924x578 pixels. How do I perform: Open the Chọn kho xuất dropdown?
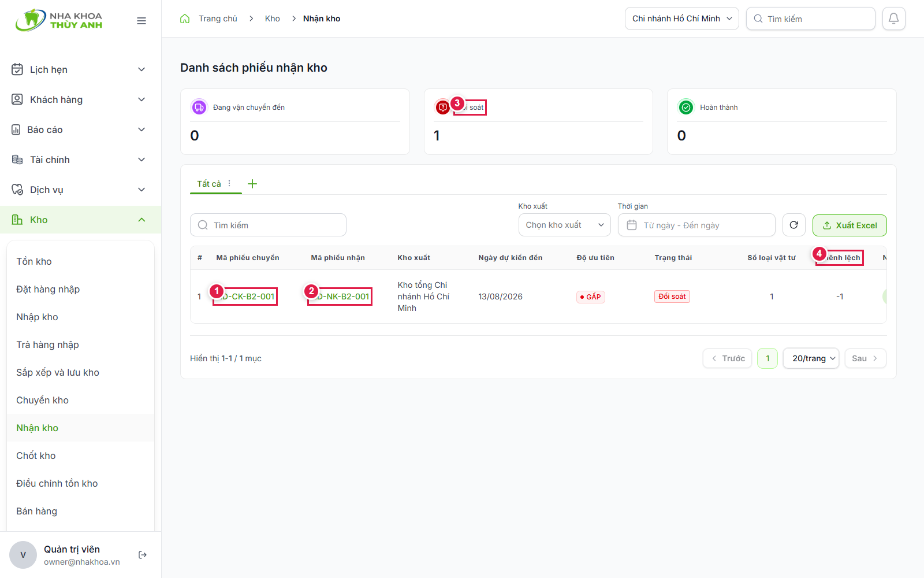pos(564,225)
